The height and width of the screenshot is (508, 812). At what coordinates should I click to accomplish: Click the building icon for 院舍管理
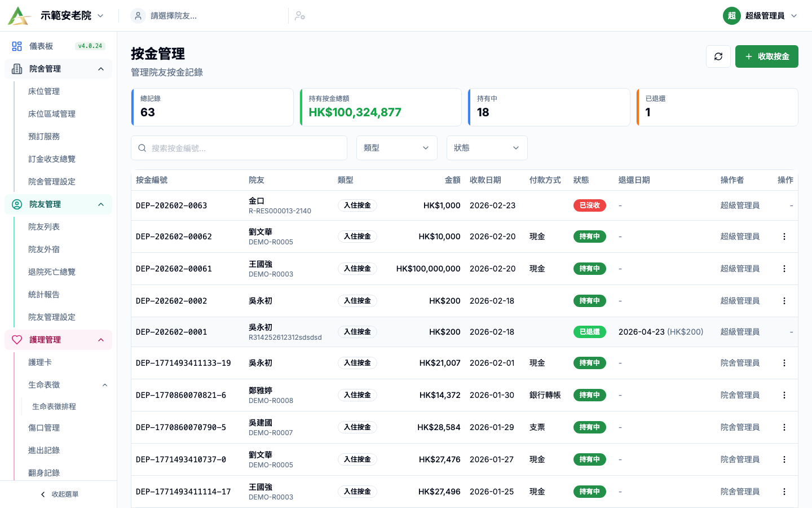tap(17, 69)
